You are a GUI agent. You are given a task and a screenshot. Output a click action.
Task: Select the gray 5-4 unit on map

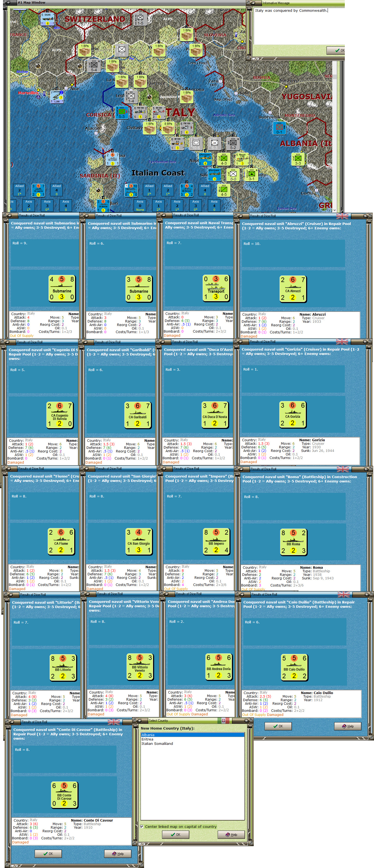94,66
